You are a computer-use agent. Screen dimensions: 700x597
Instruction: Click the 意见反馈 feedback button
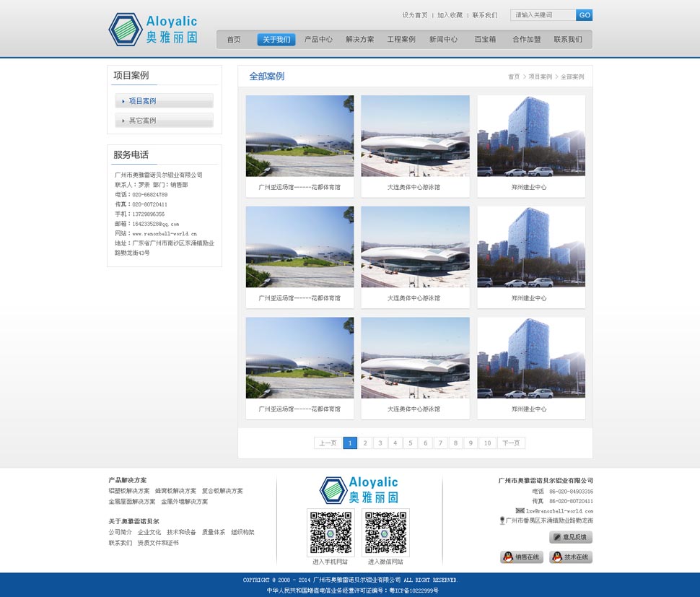571,537
